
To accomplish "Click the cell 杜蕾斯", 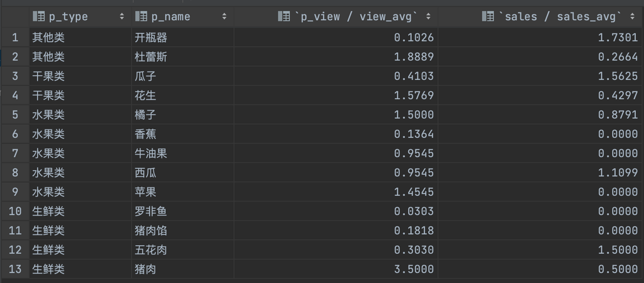I will pos(183,57).
